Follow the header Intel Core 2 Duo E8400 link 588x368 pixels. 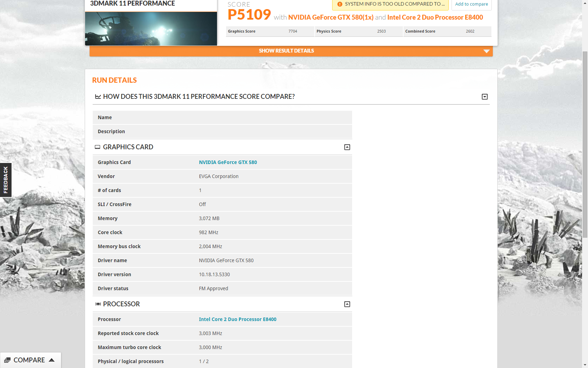point(435,18)
